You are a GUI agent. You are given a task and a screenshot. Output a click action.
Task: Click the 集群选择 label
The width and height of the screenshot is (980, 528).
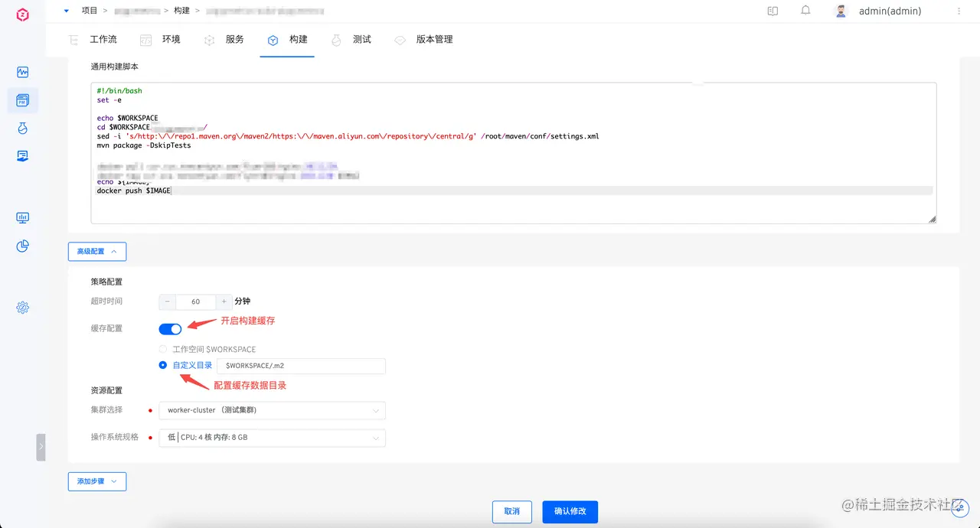click(106, 409)
